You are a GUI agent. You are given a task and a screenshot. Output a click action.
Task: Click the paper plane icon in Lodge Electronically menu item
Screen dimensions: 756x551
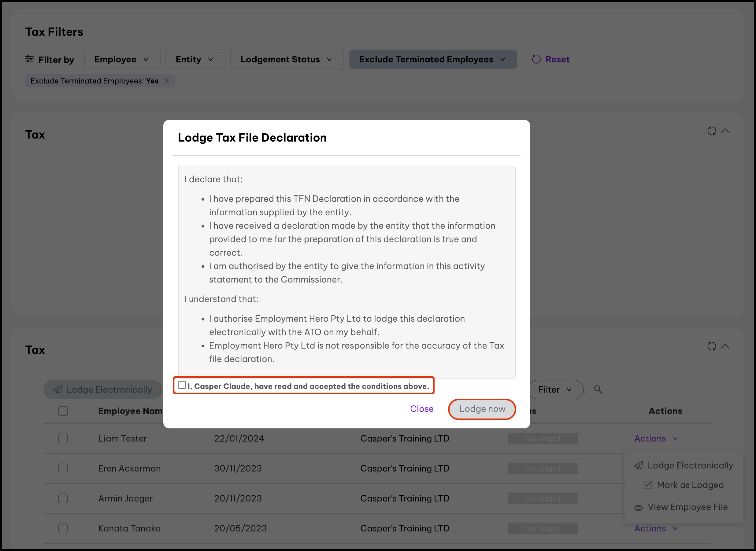pos(639,466)
